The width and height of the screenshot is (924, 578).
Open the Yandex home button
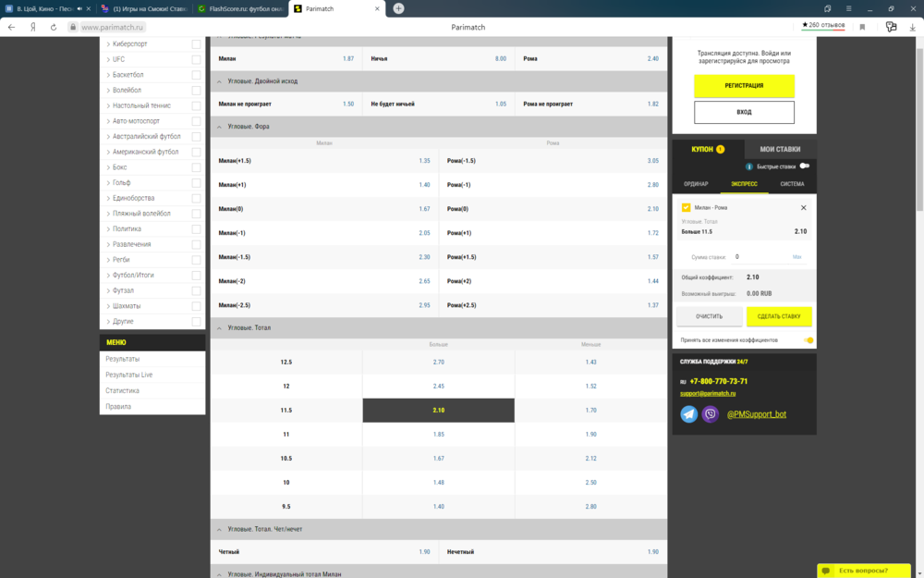[33, 27]
